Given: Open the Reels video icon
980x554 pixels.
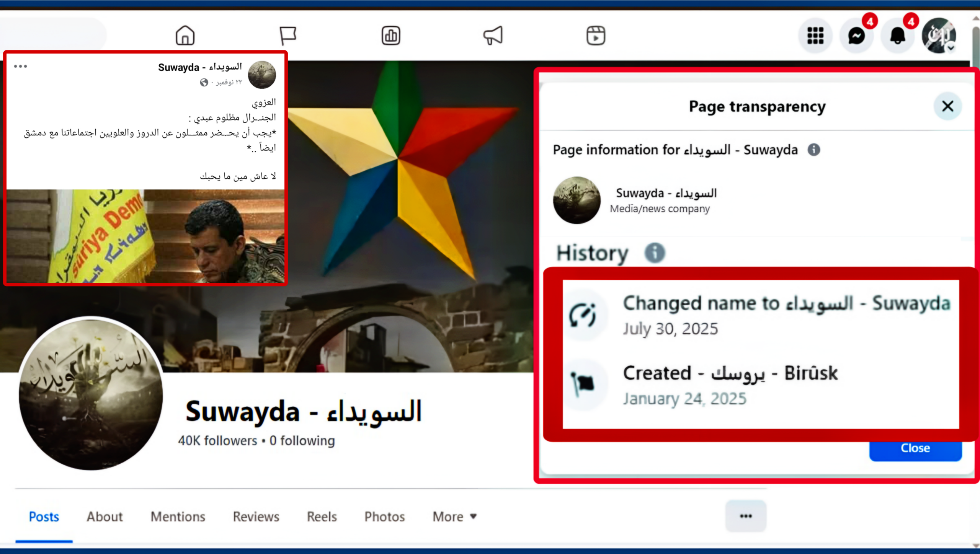Looking at the screenshot, I should click(596, 36).
